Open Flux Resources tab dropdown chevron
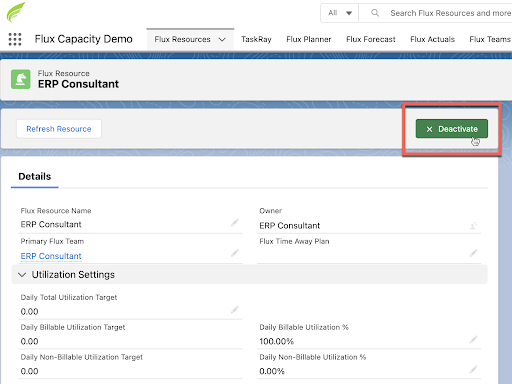Viewport: 512px width, 384px height. point(222,39)
